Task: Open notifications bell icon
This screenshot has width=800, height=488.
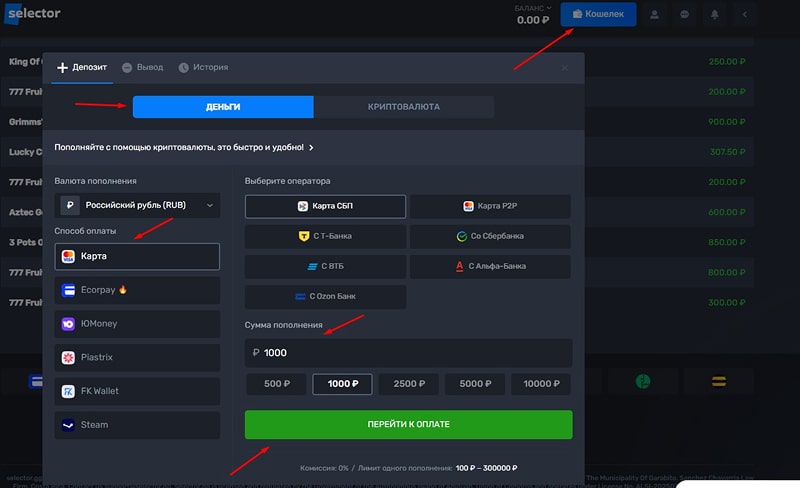Action: (x=714, y=14)
